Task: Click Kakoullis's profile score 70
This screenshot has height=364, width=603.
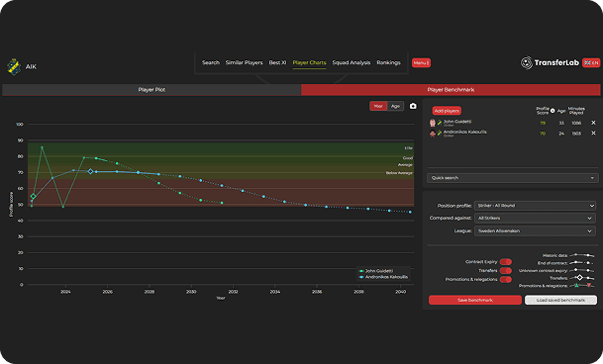Action: (x=543, y=134)
